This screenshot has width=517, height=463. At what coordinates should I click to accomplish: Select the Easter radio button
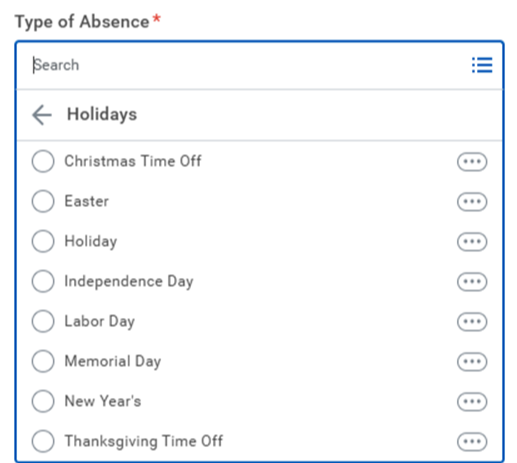(x=43, y=201)
